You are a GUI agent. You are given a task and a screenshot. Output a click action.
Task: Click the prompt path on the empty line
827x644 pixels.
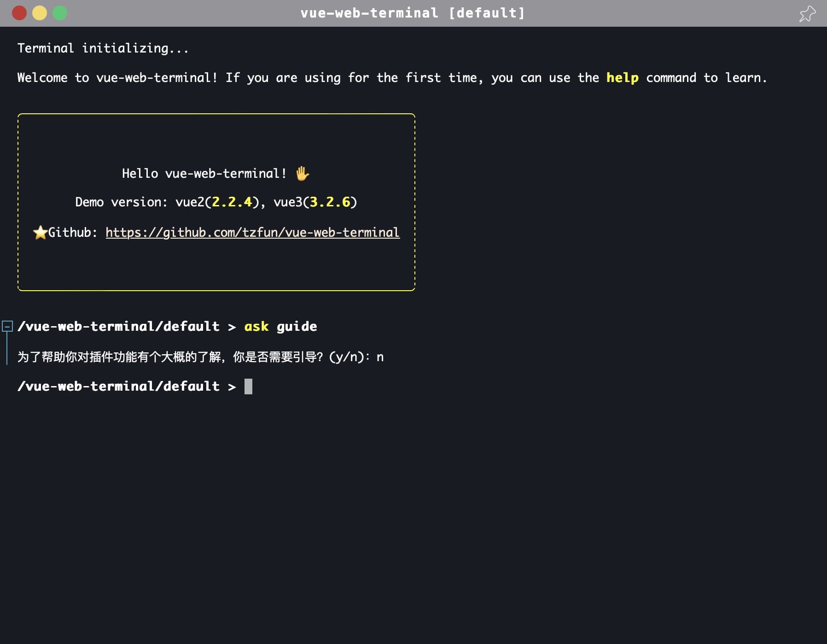[x=118, y=386]
